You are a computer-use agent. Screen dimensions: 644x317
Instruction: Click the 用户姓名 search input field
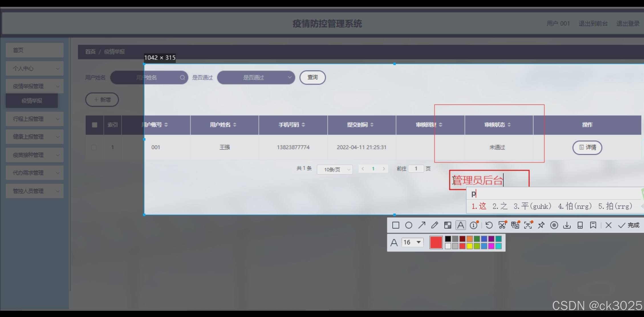point(148,77)
